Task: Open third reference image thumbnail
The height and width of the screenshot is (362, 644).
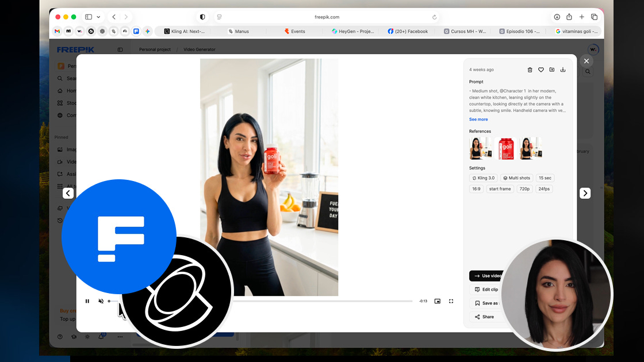Action: coord(531,148)
